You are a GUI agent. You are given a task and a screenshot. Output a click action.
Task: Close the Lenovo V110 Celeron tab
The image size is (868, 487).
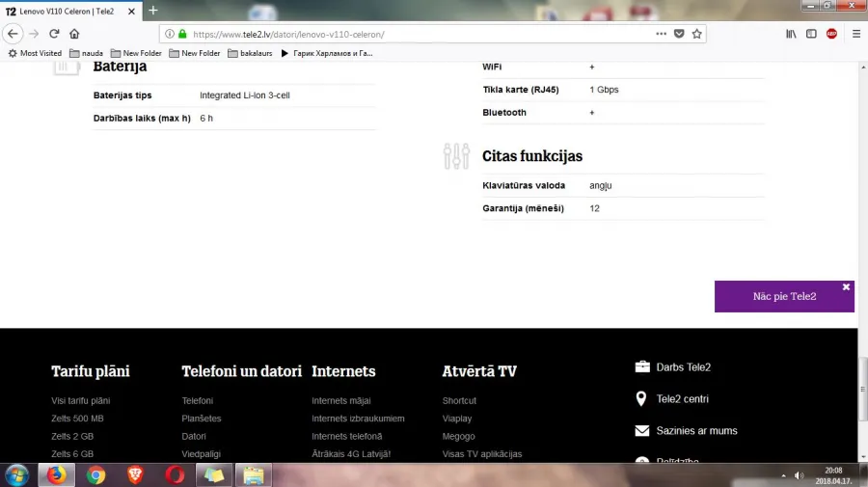coord(131,11)
